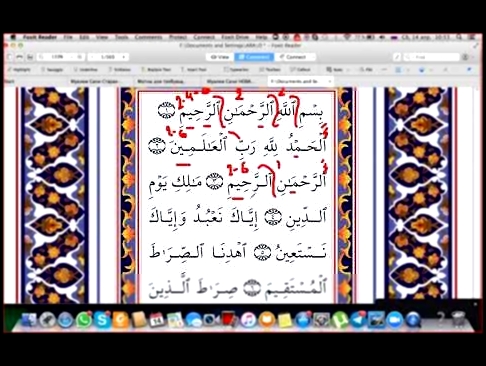
Task: Choose the Textbox annotation tool
Action: pyautogui.click(x=270, y=70)
